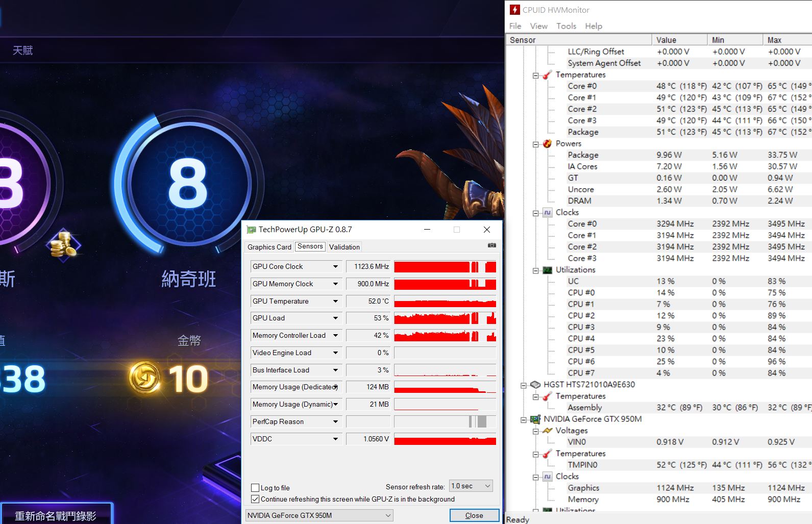
Task: Click the Value column header
Action: tap(679, 40)
